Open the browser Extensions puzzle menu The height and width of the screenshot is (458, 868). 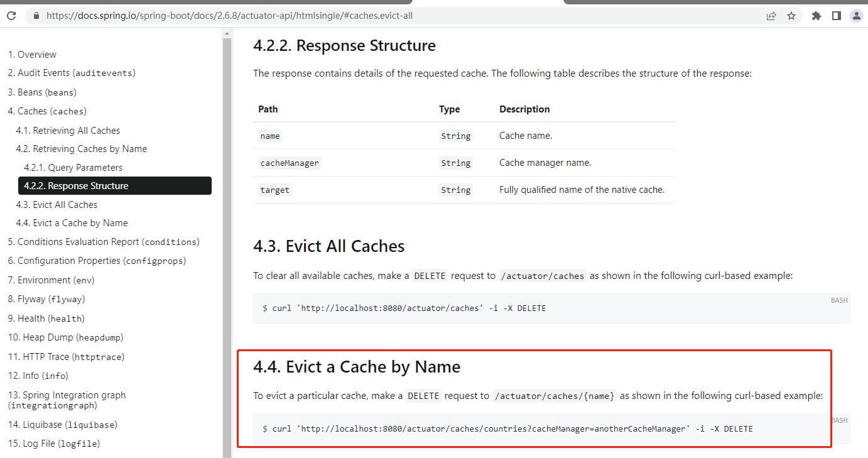(x=816, y=15)
